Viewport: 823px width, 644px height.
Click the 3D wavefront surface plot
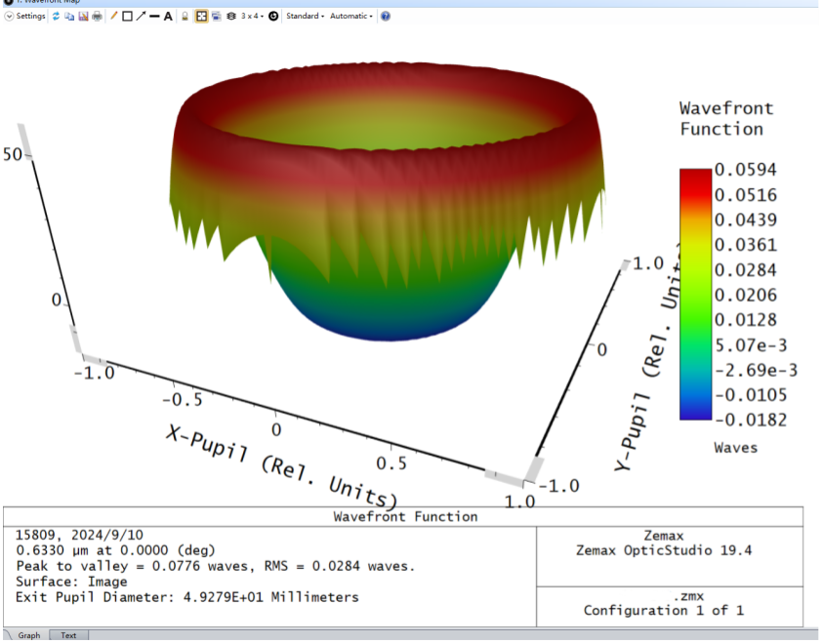[388, 201]
